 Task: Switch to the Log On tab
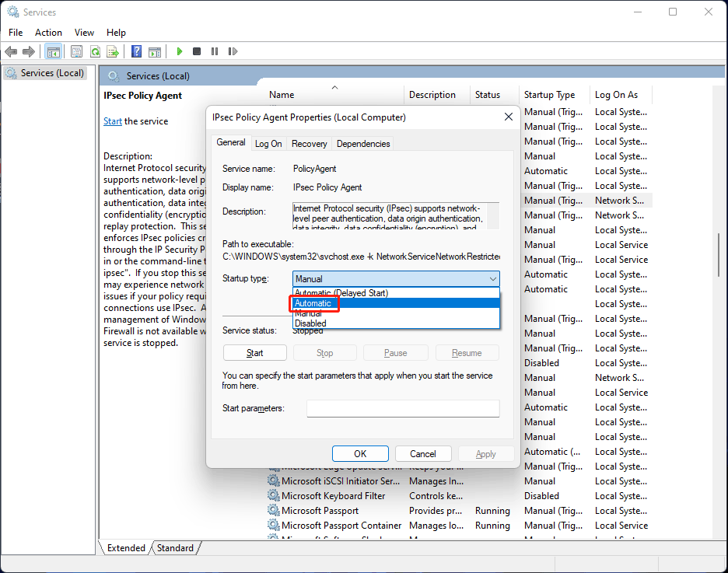click(x=268, y=144)
